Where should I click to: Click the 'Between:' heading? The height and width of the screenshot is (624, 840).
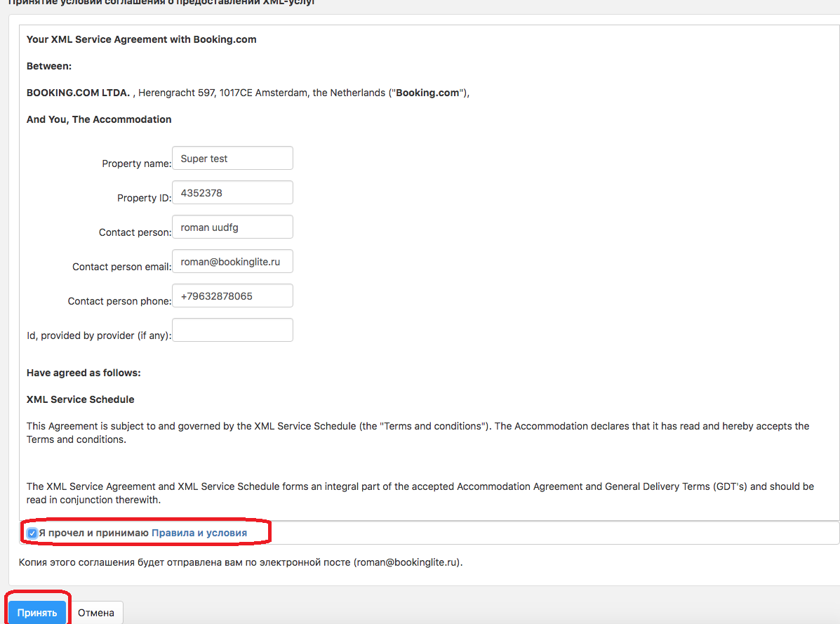48,66
